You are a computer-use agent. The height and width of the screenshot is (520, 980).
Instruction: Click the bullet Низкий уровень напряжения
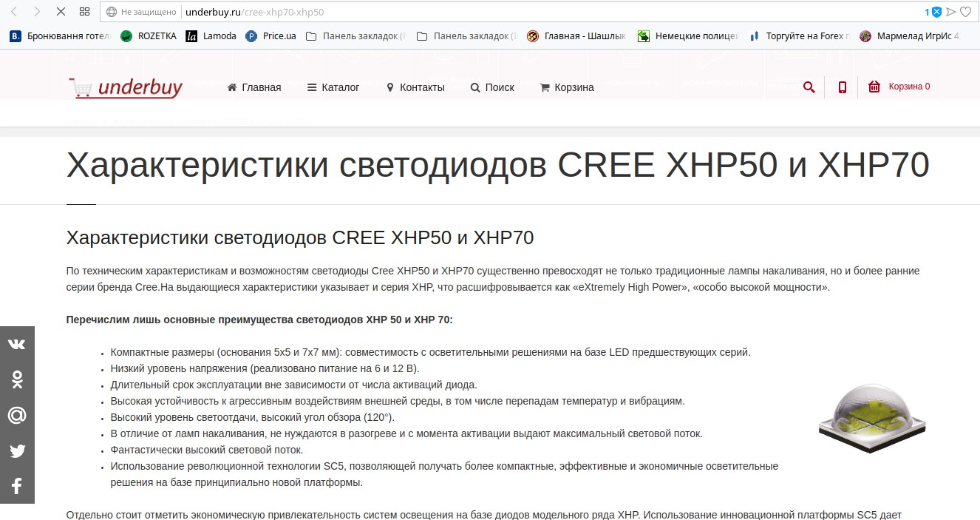(265, 368)
